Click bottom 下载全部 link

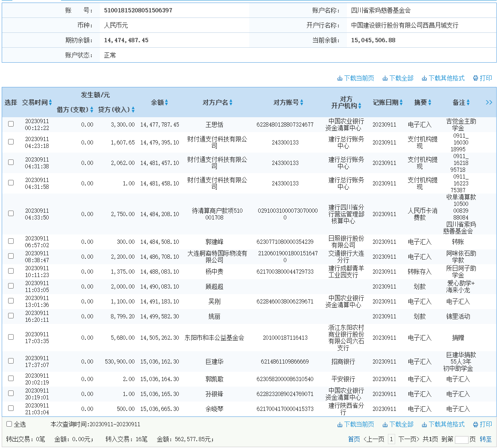pyautogui.click(x=398, y=424)
